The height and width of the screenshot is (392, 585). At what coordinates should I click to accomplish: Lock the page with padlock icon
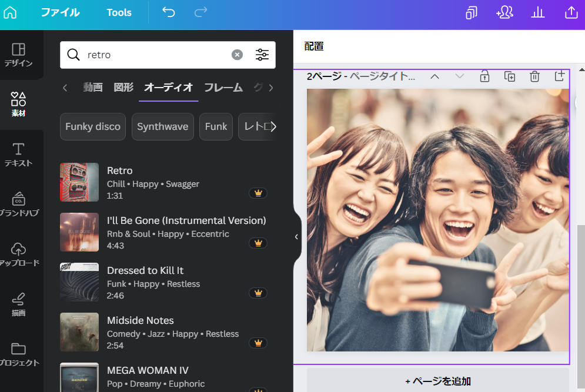coord(484,76)
